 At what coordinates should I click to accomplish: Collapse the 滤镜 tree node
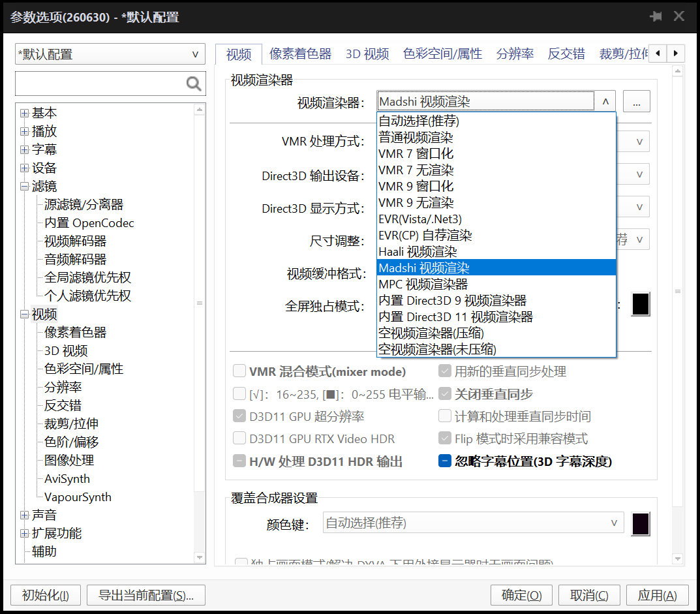pos(25,187)
